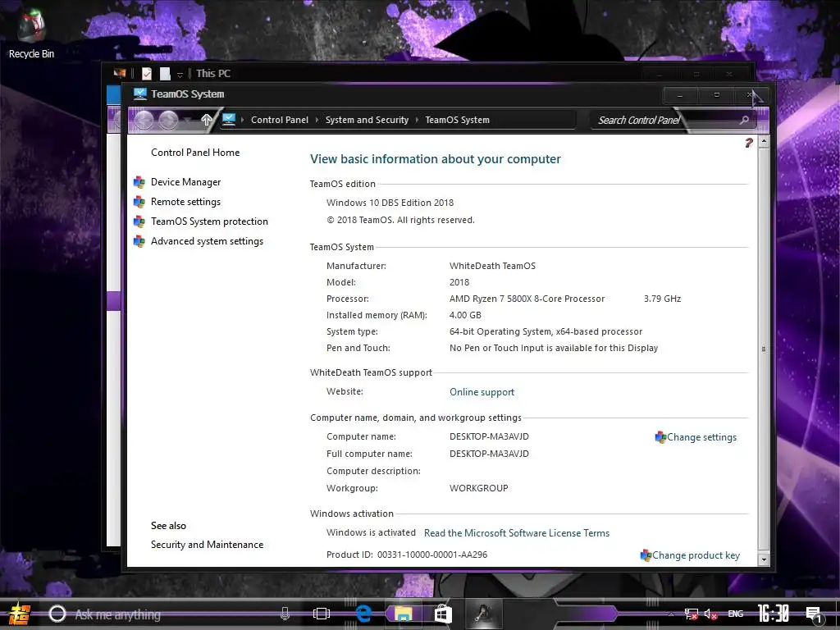This screenshot has height=630, width=840.
Task: Click the taskbar clock showing 16:38
Action: tap(773, 614)
